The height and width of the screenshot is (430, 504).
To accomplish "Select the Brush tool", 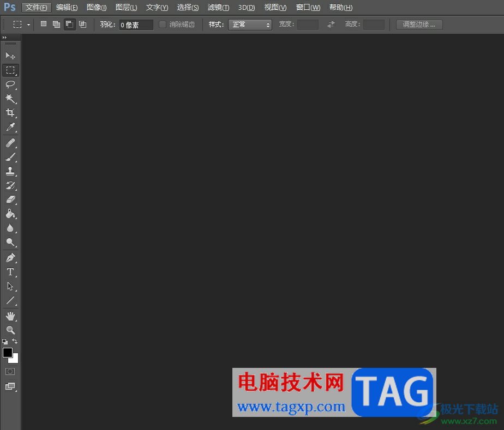I will tap(10, 157).
